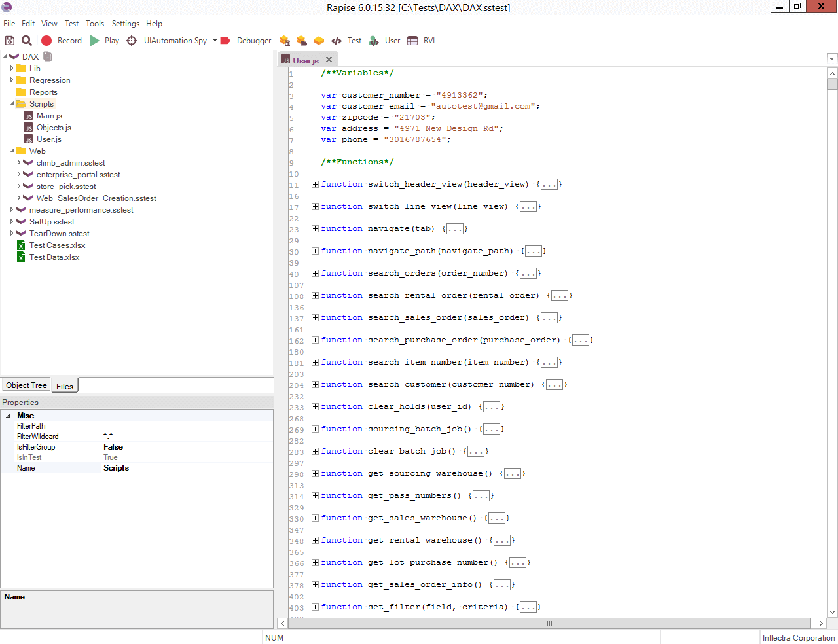
Task: Click the TearDown.sstest test icon
Action: click(x=21, y=233)
